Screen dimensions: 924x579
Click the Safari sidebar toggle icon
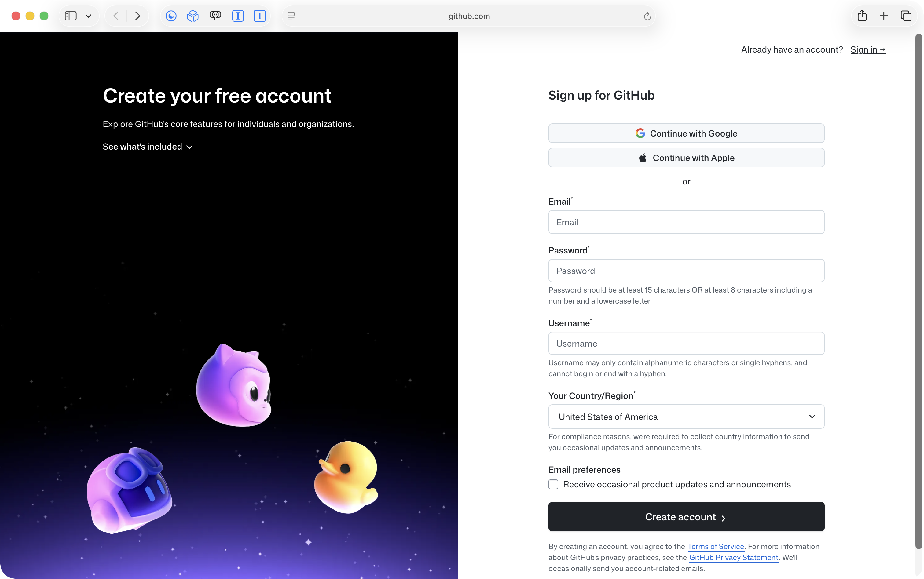tap(71, 16)
